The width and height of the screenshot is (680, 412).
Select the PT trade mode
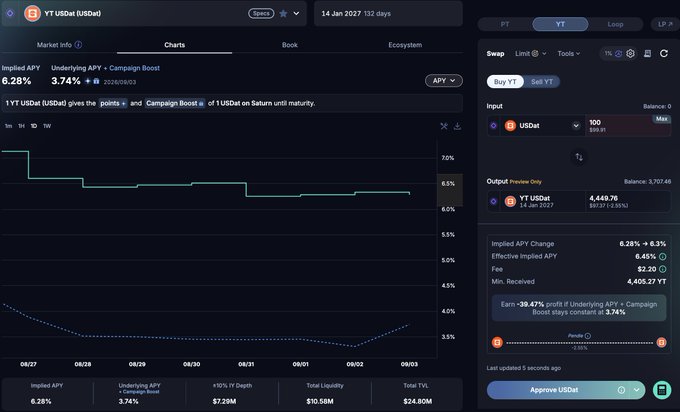(505, 24)
